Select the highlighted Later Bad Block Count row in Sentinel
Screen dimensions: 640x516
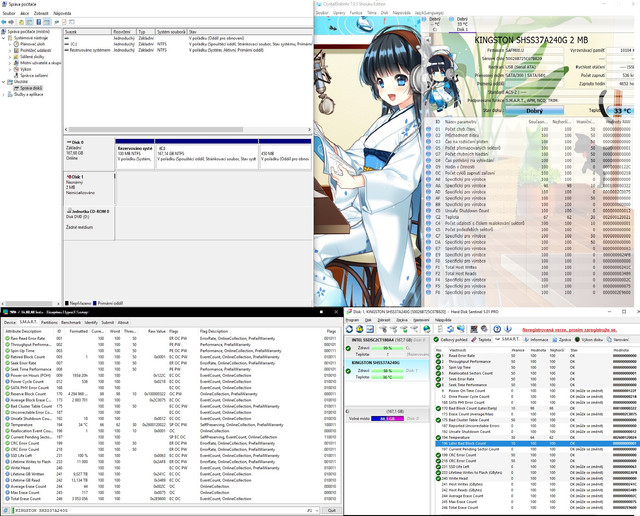[536, 443]
